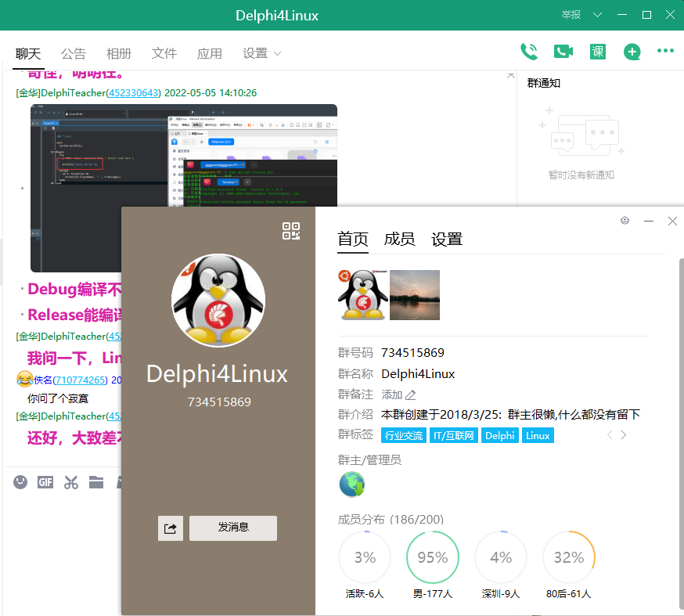Start a group video call
Viewport: 684px width, 616px height.
pyautogui.click(x=563, y=52)
